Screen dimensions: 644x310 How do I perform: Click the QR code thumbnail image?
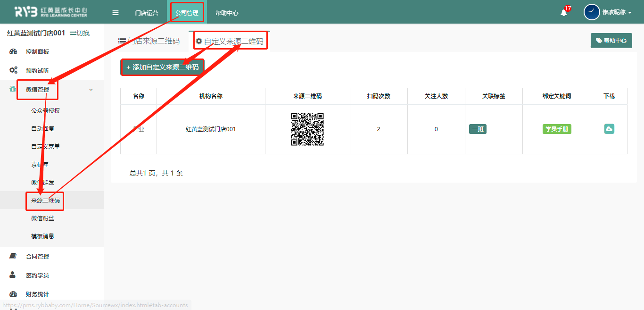pos(307,129)
